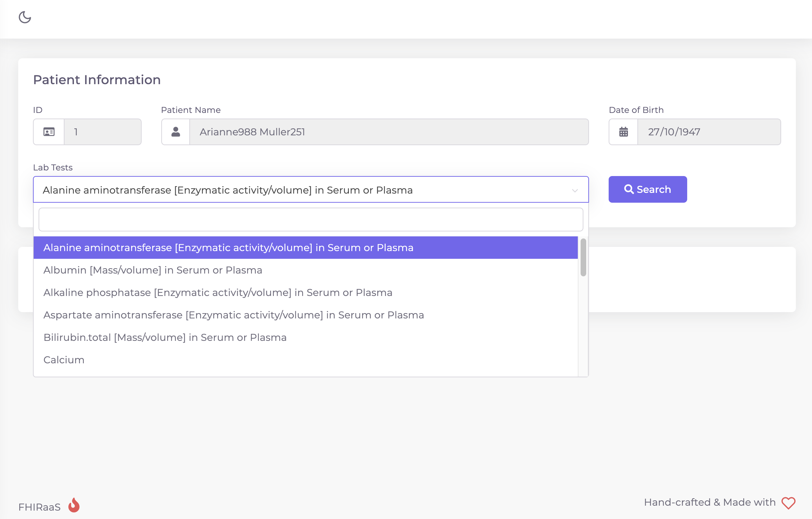
Task: Click the heart icon in footer
Action: coord(789,503)
